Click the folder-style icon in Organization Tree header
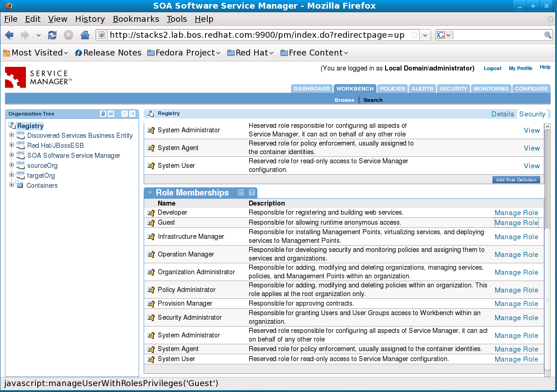Image resolution: width=557 pixels, height=392 pixels. [x=111, y=114]
